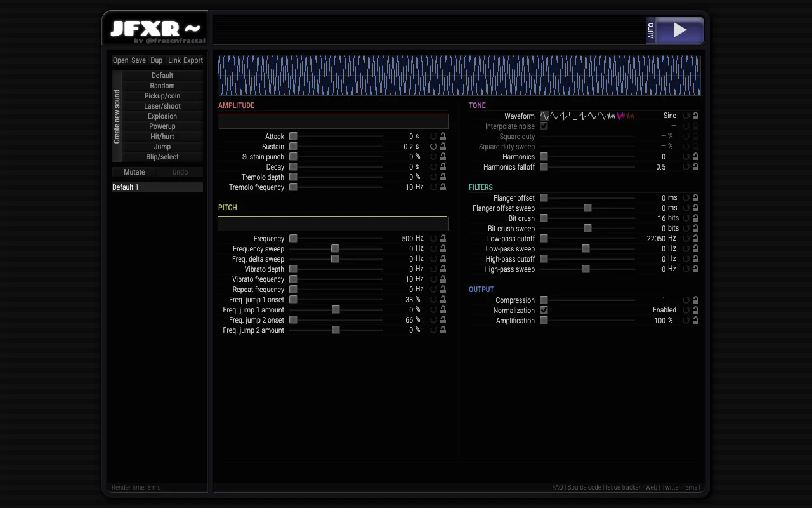The width and height of the screenshot is (812, 508).
Task: Select the Triangle waveform icon
Action: pyautogui.click(x=554, y=116)
